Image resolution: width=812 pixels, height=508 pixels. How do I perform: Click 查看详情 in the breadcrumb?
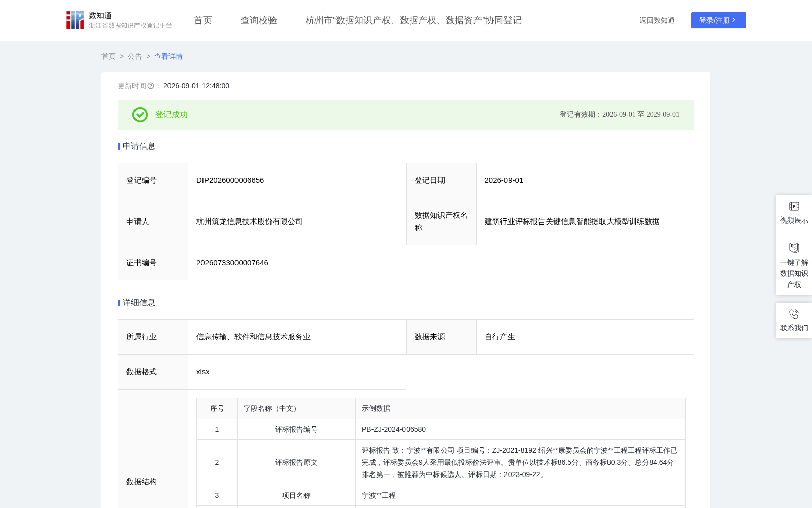click(168, 56)
